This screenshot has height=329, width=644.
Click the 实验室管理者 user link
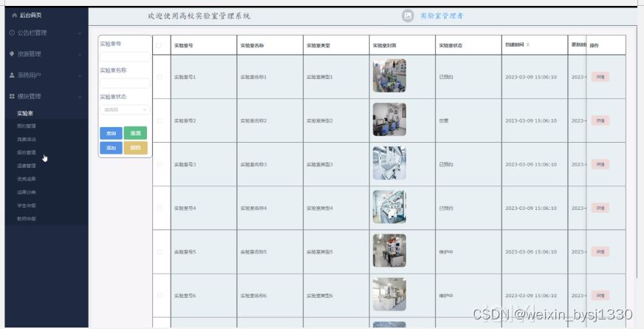[x=442, y=16]
